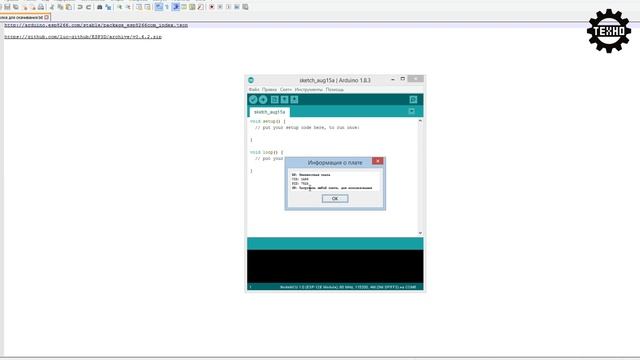640x360 pixels.
Task: Open the arduino.esp8266.com package index link
Action: [x=96, y=25]
